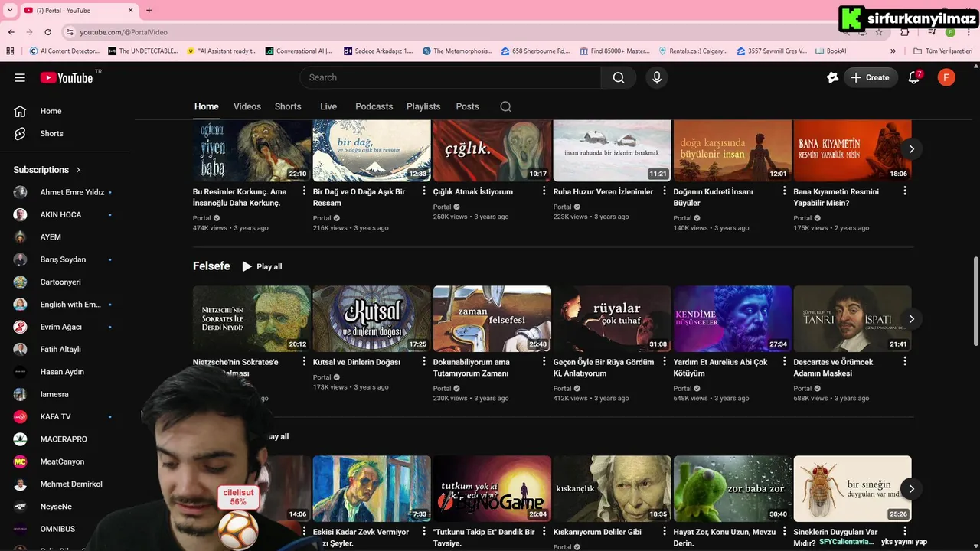Click the YouTube logo
The image size is (980, 551).
[67, 77]
